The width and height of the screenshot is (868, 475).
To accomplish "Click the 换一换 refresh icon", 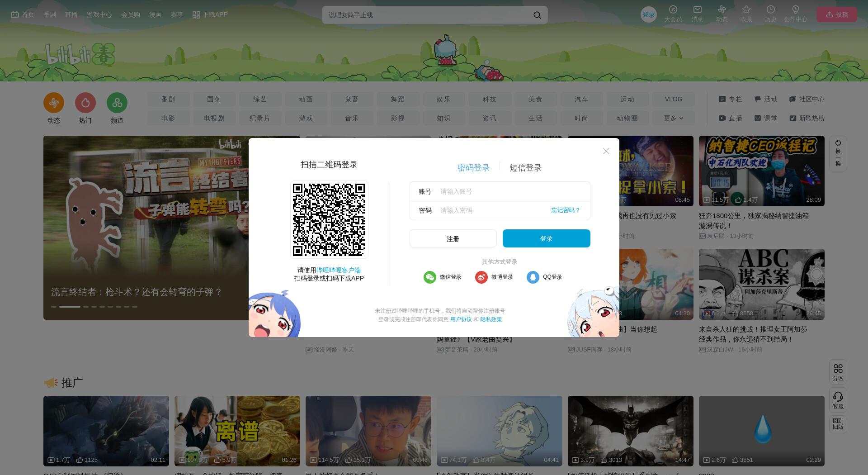I will pyautogui.click(x=838, y=143).
